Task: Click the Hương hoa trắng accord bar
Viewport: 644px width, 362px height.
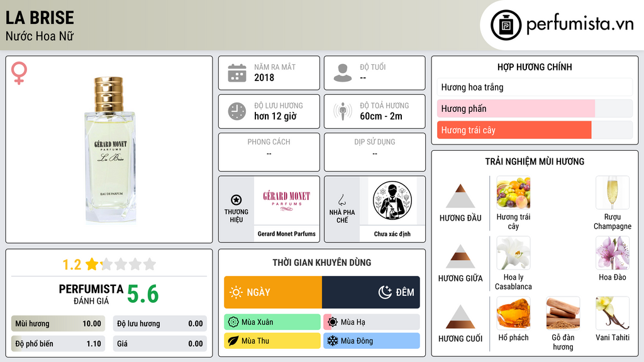Action: [x=535, y=87]
